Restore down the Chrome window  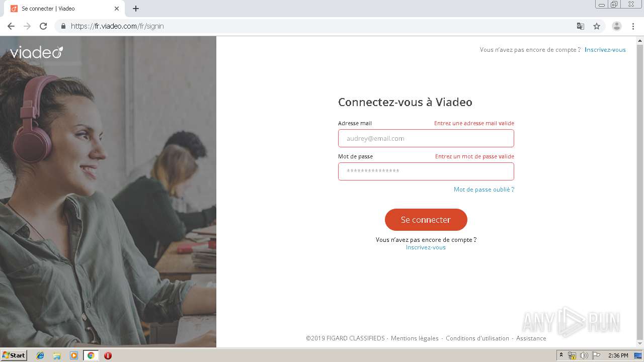[614, 4]
